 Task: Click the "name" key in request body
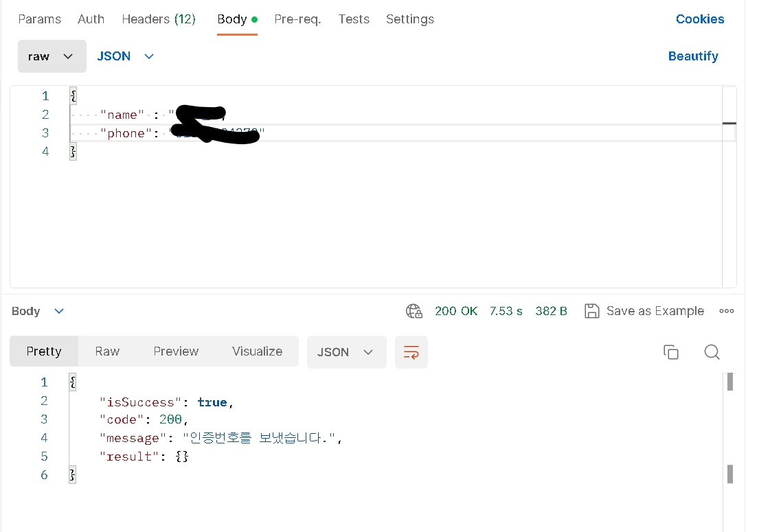pyautogui.click(x=122, y=115)
